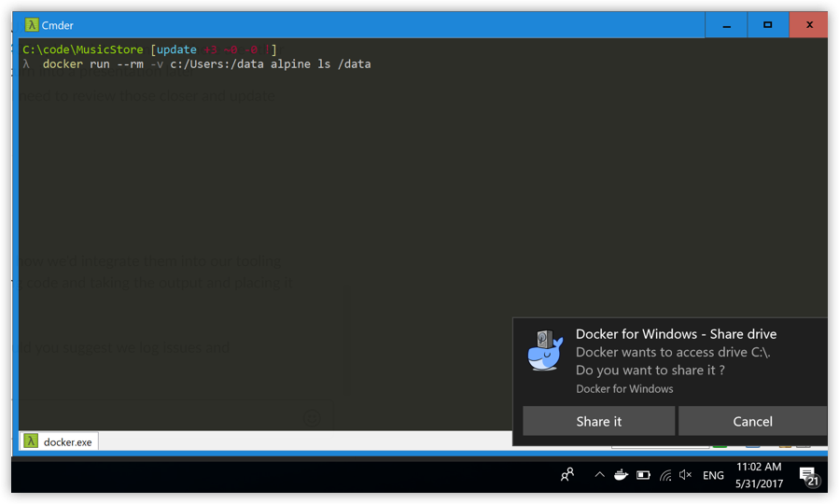Open the docker.exe console tab

60,441
